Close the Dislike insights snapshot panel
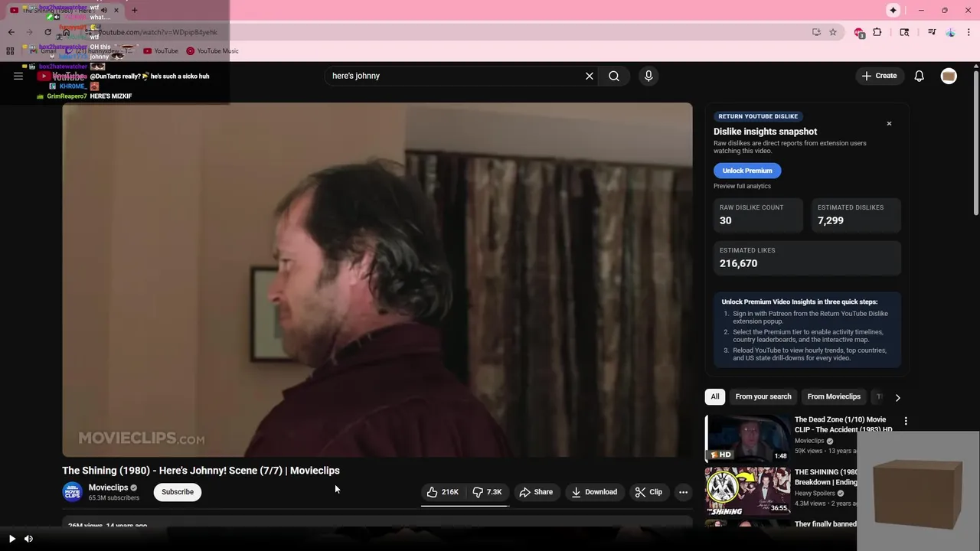 pos(889,123)
